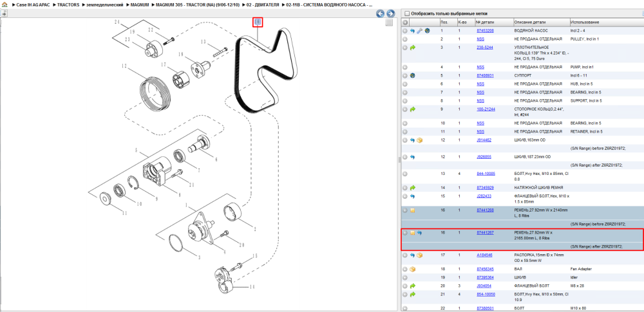Open part number 87453208 link

485,31
